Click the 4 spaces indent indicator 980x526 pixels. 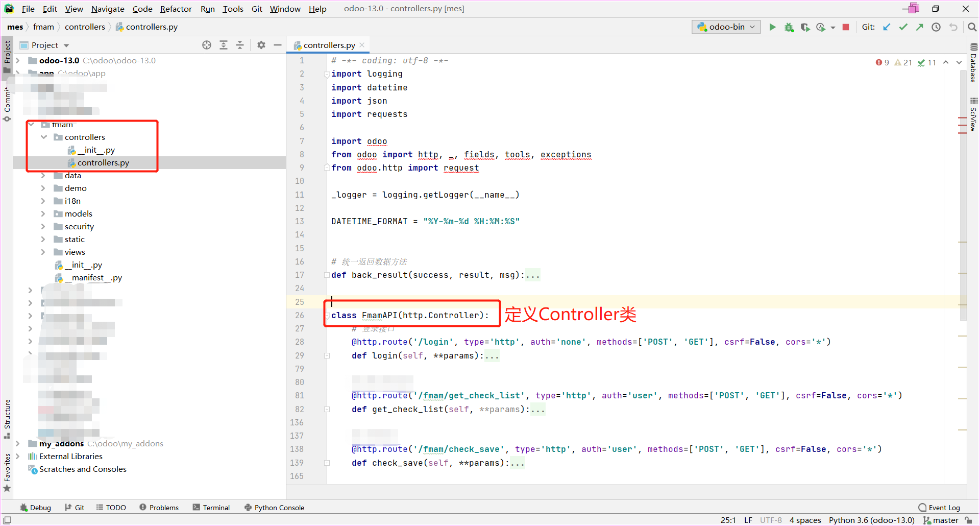pos(805,520)
